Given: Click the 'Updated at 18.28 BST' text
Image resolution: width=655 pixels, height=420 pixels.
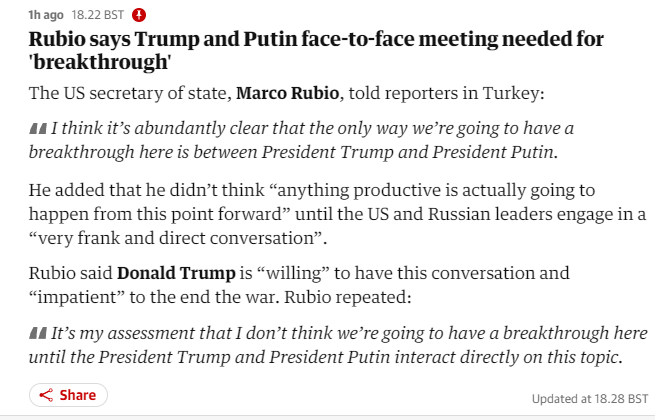Looking at the screenshot, I should point(590,399).
